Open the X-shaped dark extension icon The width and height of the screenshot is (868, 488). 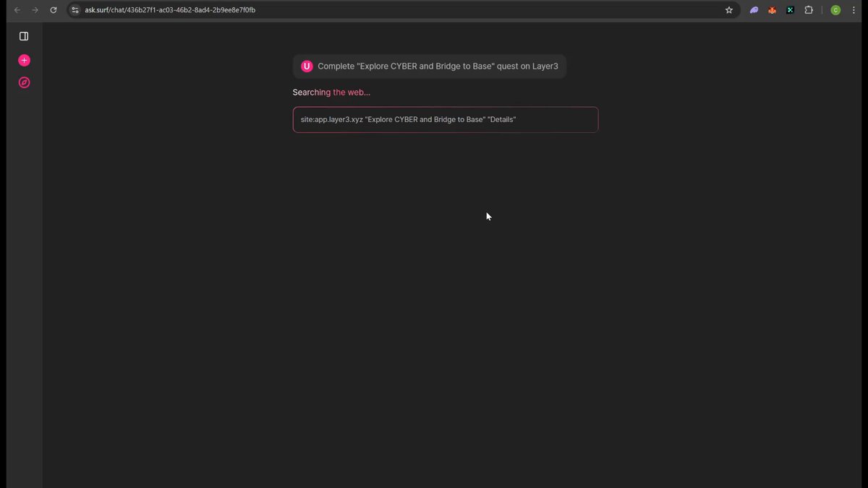(x=790, y=10)
